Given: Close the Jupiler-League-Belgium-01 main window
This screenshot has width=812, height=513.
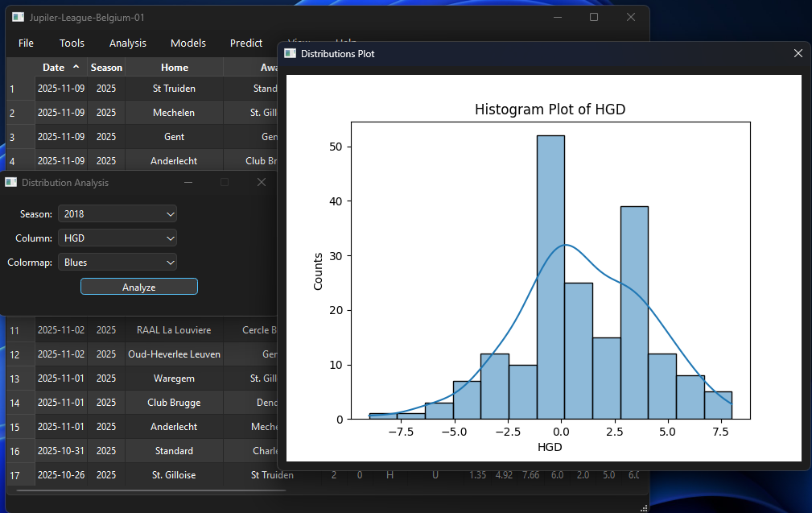Looking at the screenshot, I should click(631, 17).
